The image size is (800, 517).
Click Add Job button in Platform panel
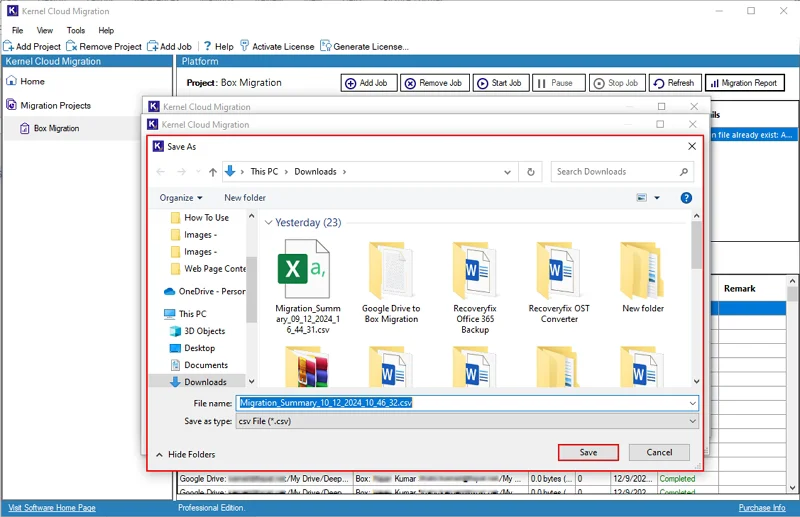pos(368,83)
